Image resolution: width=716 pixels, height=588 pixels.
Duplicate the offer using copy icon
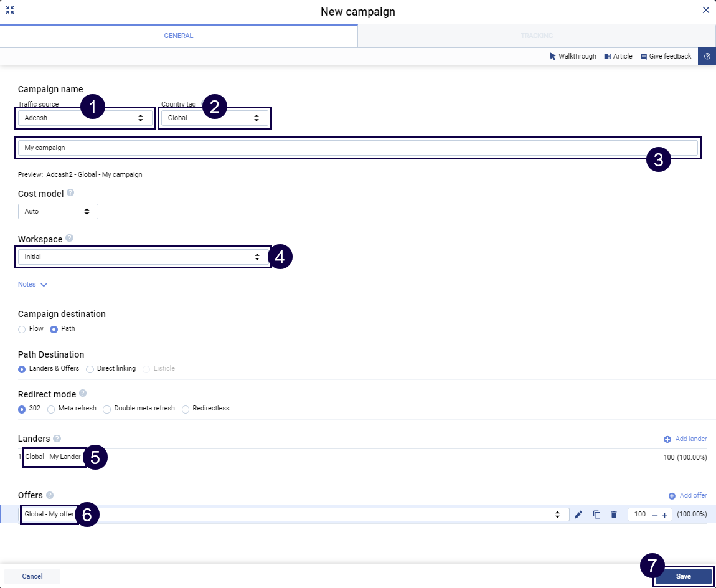tap(596, 514)
